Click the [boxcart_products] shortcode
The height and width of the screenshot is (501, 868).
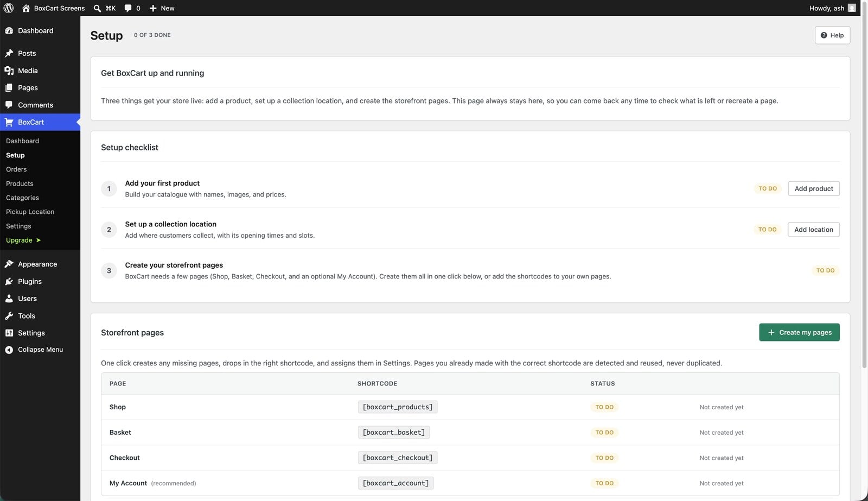398,407
